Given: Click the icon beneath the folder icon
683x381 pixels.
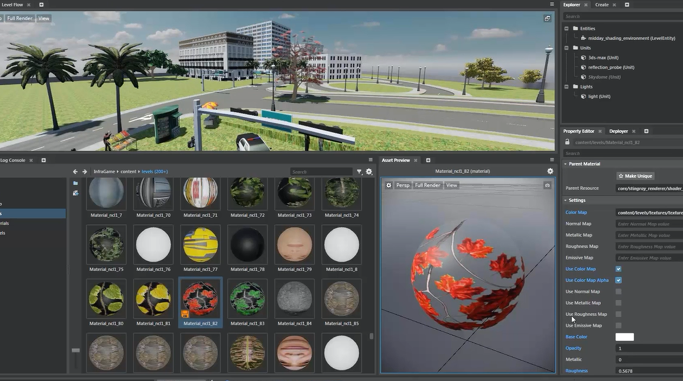Looking at the screenshot, I should tap(75, 193).
